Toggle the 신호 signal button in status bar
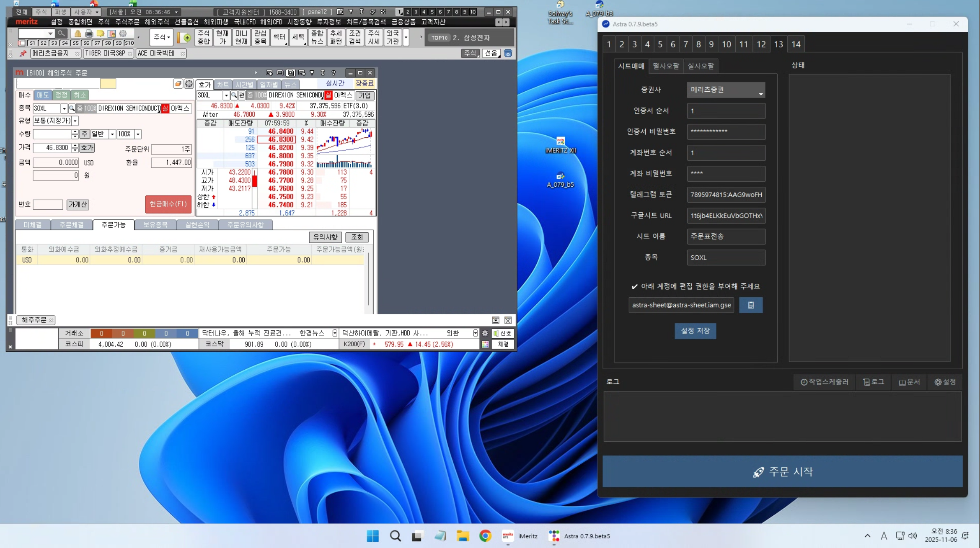Image resolution: width=980 pixels, height=548 pixels. (x=503, y=333)
